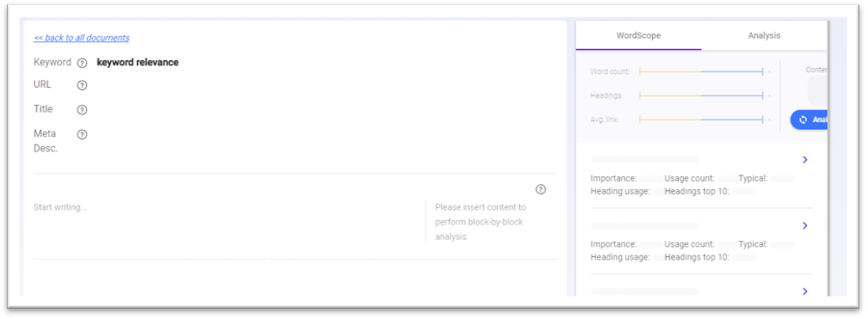Image resolution: width=868 pixels, height=319 pixels.
Task: Click the help icon next to Keyword
Action: [x=82, y=63]
